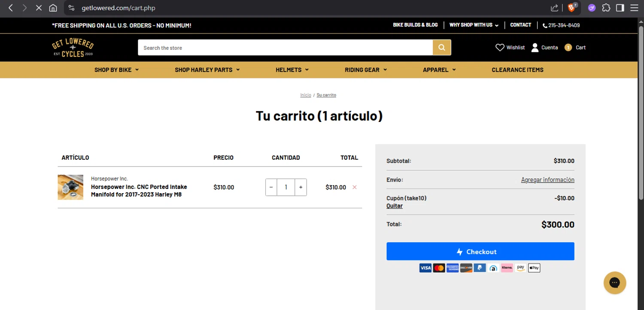The height and width of the screenshot is (310, 644).
Task: Go back with the browser back arrow
Action: pyautogui.click(x=11, y=8)
